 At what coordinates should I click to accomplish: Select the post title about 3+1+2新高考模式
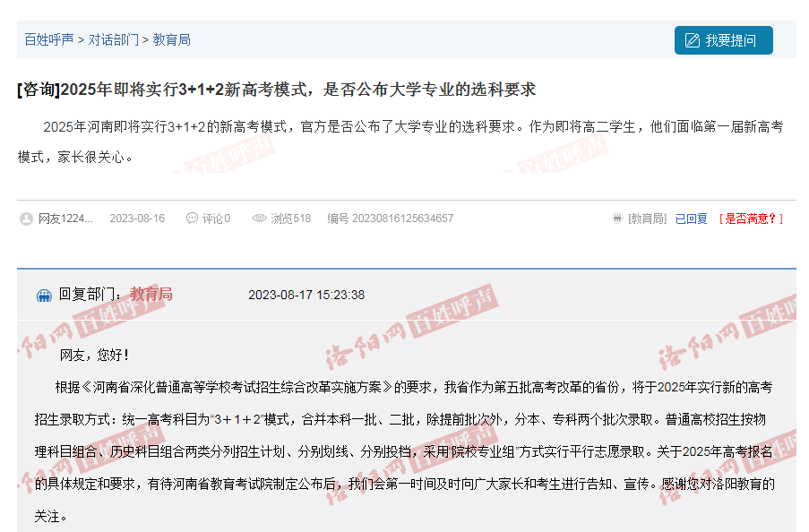pos(277,90)
